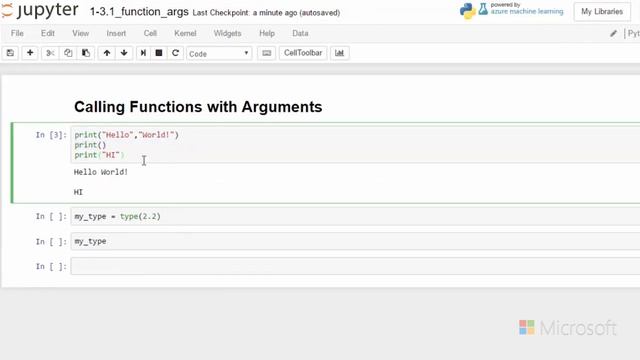
Task: Click Last Checkpoint autosaved text
Action: coord(266,13)
